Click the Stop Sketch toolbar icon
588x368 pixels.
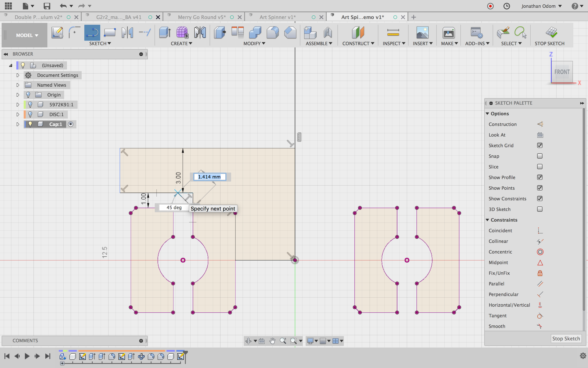click(551, 32)
